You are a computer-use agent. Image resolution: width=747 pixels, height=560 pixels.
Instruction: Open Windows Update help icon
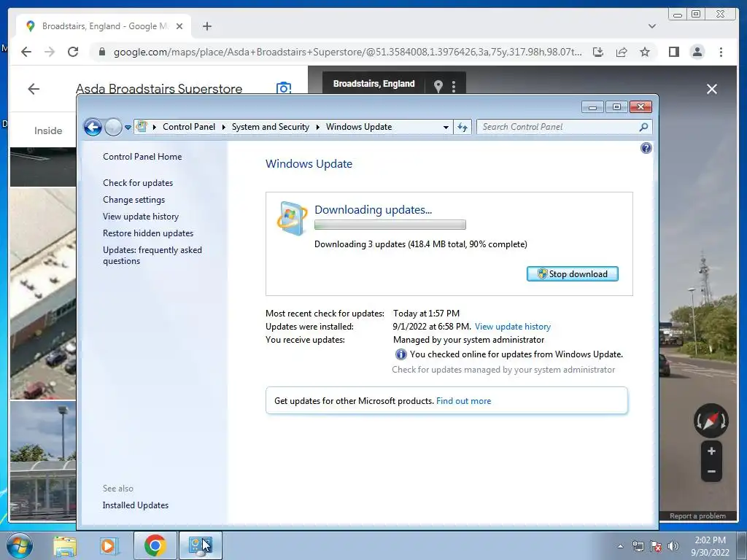point(646,148)
